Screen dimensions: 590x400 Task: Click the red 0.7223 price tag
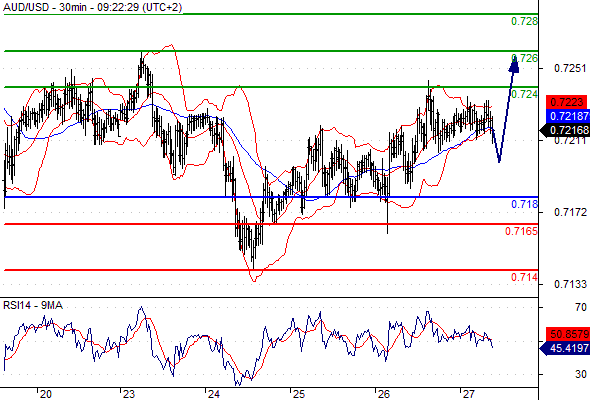click(x=566, y=102)
